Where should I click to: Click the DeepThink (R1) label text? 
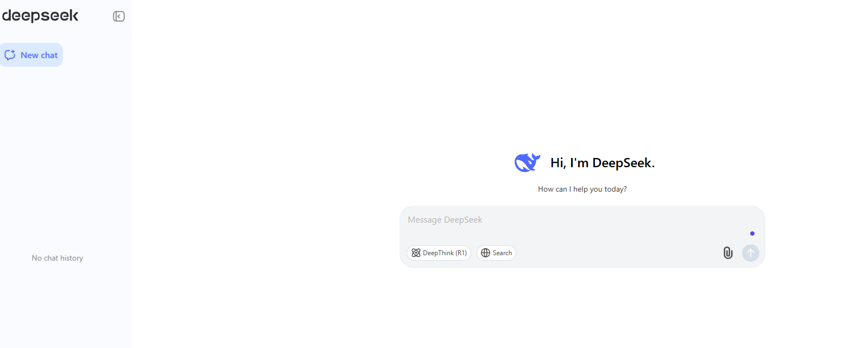coord(445,253)
